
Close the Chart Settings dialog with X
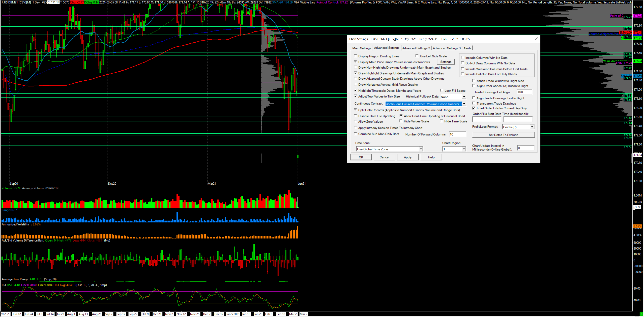(536, 39)
